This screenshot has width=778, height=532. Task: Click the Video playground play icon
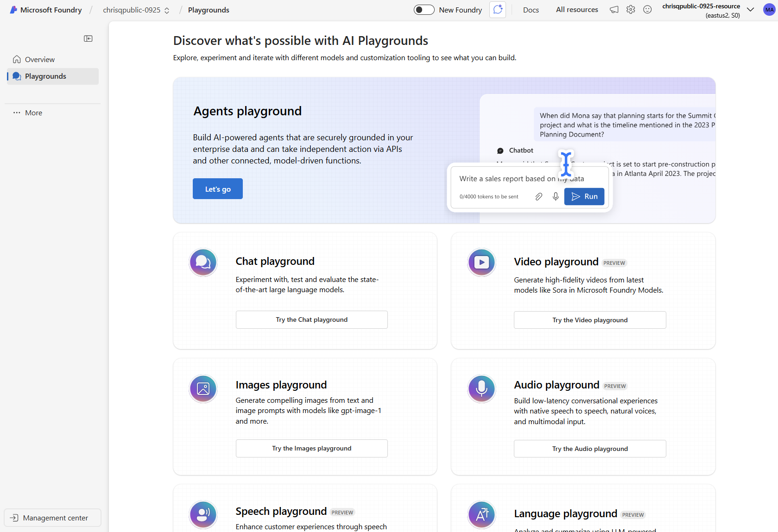(x=481, y=262)
